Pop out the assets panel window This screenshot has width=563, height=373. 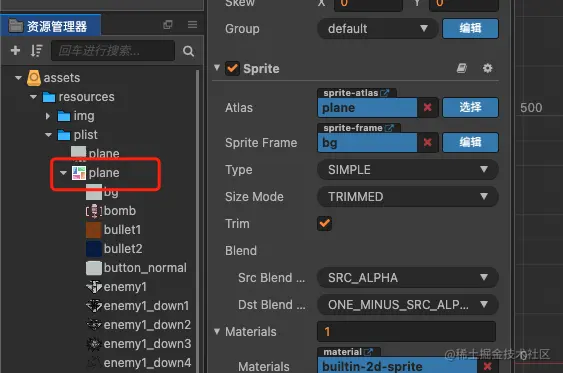tap(168, 24)
